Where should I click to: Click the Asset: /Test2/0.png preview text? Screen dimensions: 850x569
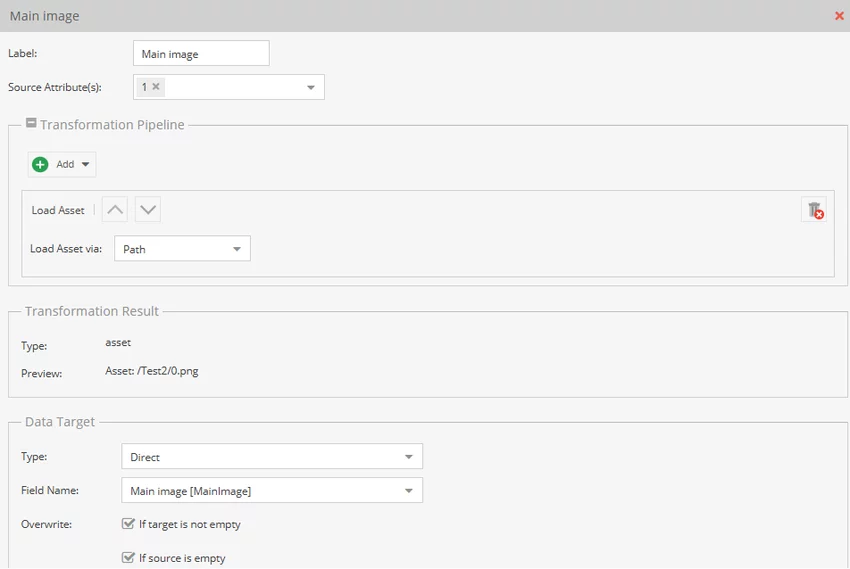tap(152, 371)
